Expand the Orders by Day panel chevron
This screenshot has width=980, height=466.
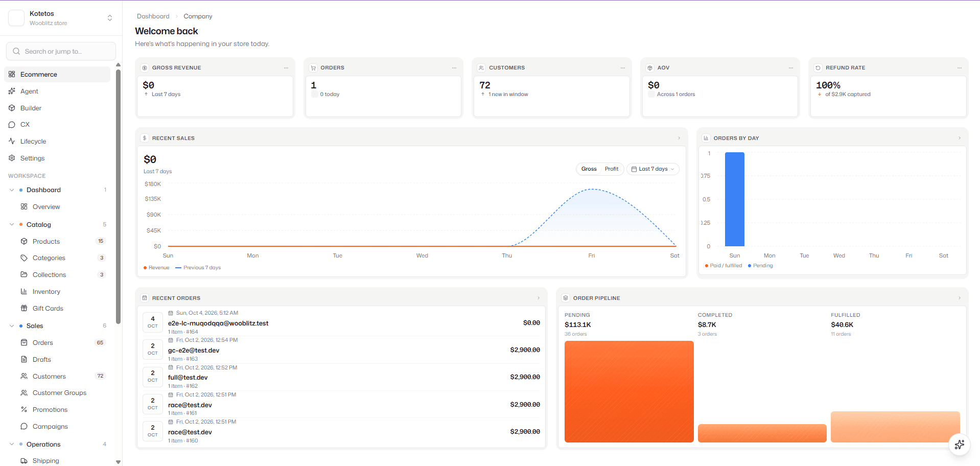(960, 138)
